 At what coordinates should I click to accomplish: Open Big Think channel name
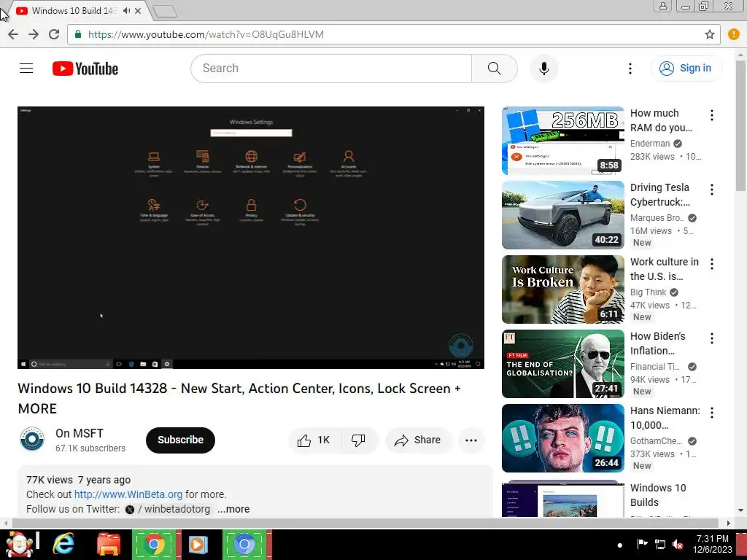[648, 292]
